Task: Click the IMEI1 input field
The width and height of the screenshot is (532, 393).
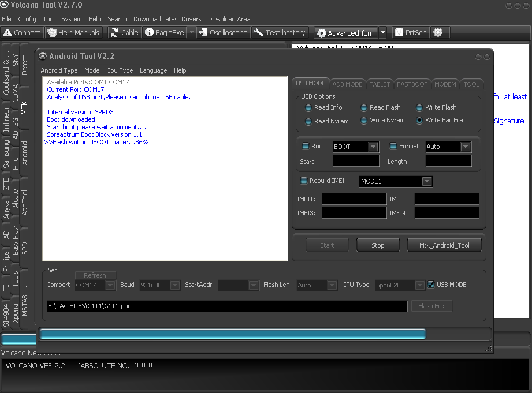Action: pos(354,199)
